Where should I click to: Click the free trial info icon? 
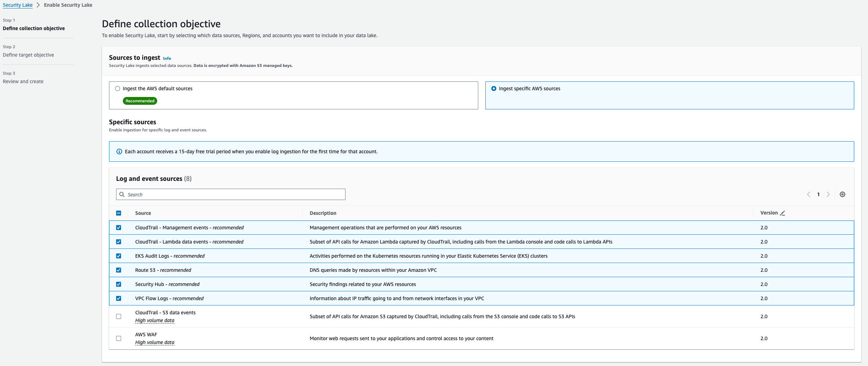pyautogui.click(x=119, y=151)
